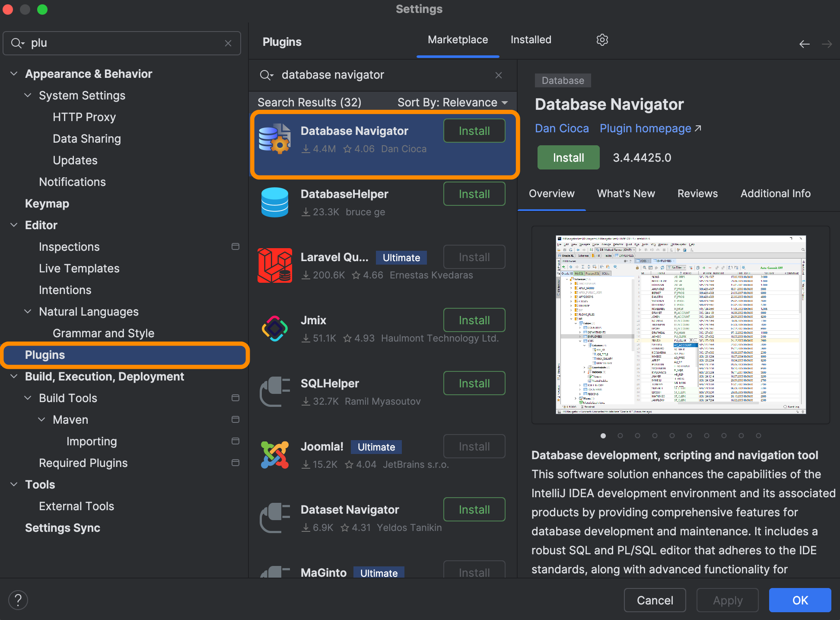Clear the 'database navigator' plugin search
The image size is (840, 620).
(x=499, y=75)
